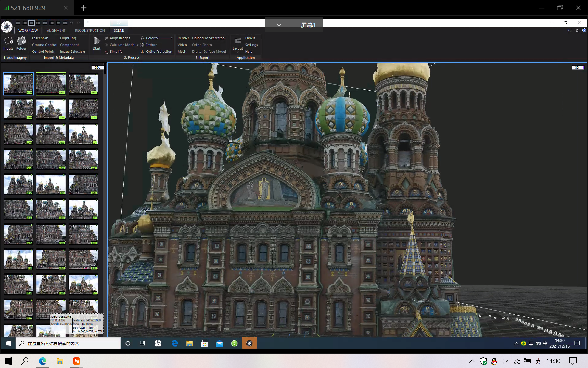This screenshot has height=368, width=588.
Task: Run Align Images
Action: pyautogui.click(x=117, y=38)
